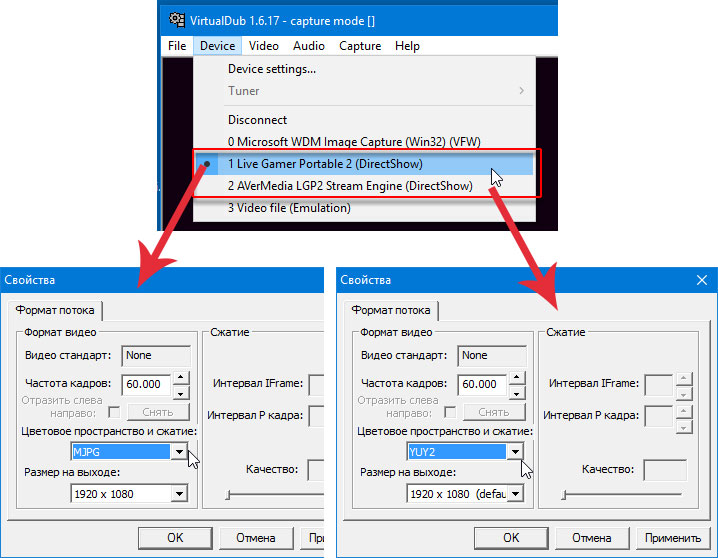The width and height of the screenshot is (718, 558).
Task: Open the Help menu
Action: (407, 46)
